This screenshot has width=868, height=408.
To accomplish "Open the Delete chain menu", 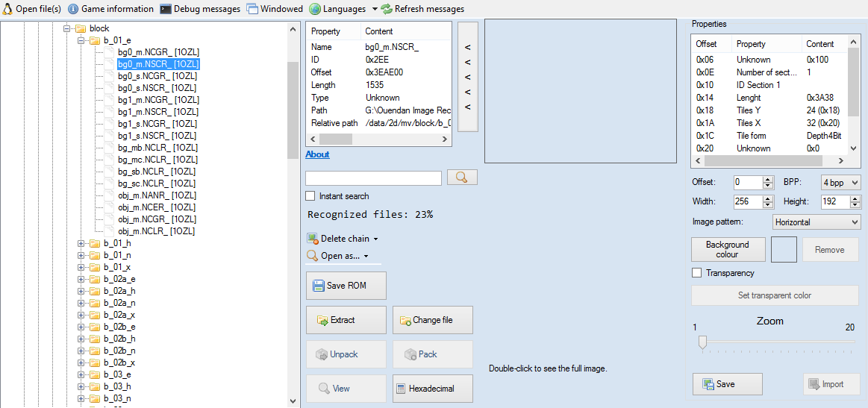I will tap(342, 239).
